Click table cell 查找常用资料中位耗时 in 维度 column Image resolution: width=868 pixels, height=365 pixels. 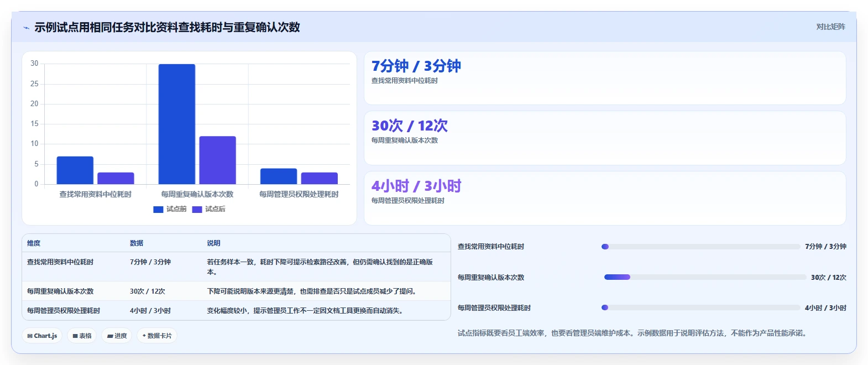pos(60,262)
